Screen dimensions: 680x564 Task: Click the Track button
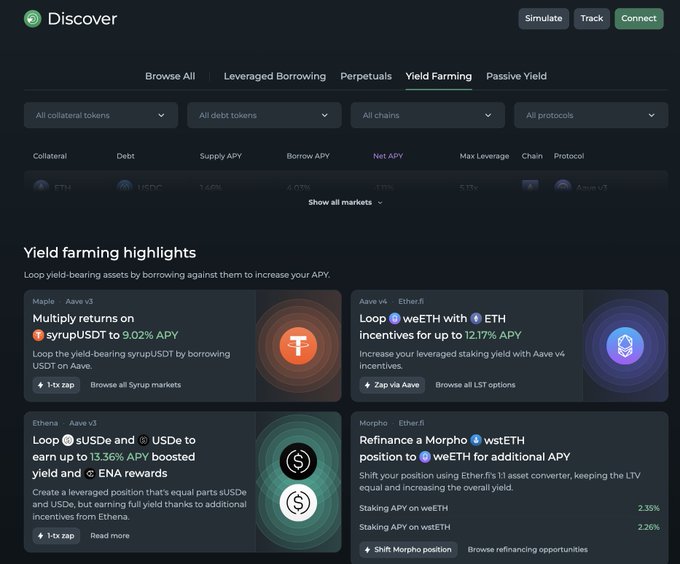point(592,19)
